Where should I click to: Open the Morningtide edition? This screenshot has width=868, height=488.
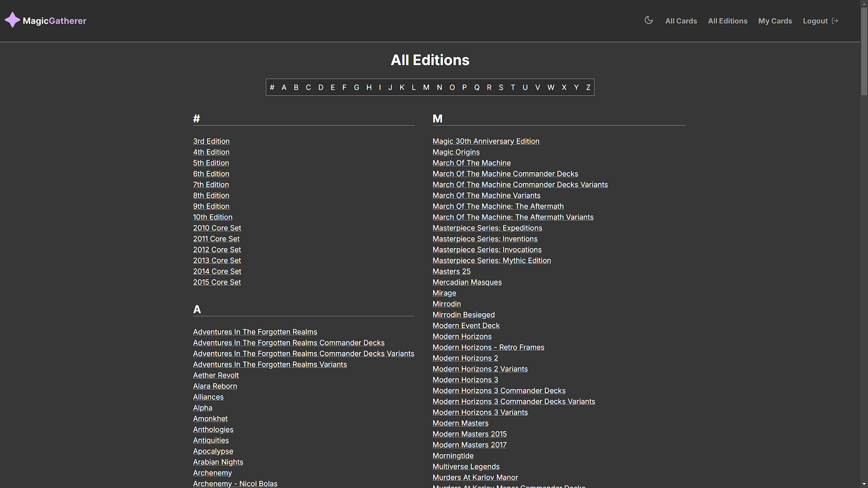[x=453, y=456]
